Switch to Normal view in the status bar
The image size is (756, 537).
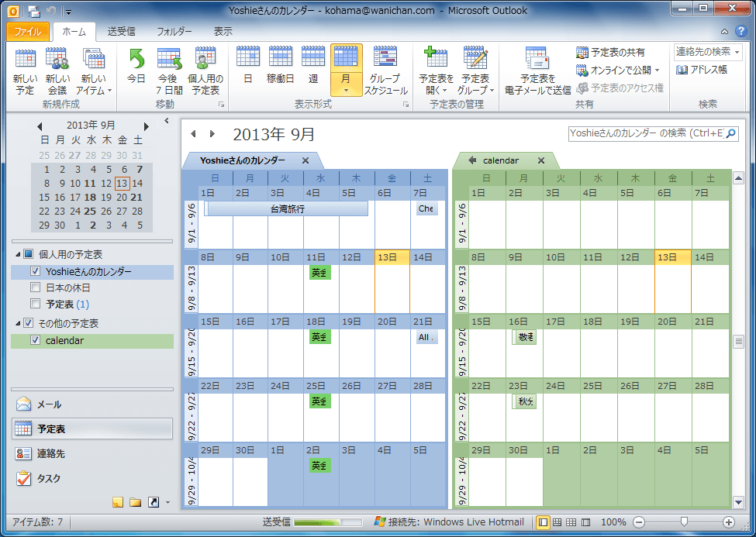coord(543,522)
